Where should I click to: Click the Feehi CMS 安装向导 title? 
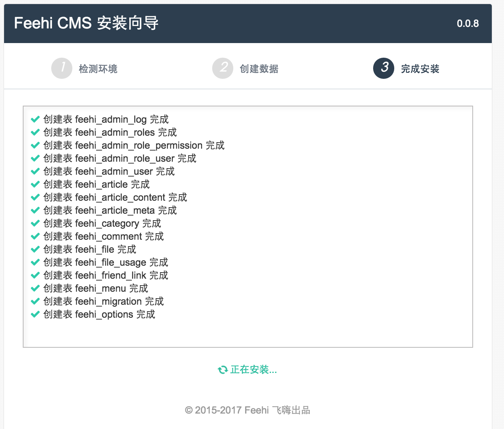[x=86, y=23]
